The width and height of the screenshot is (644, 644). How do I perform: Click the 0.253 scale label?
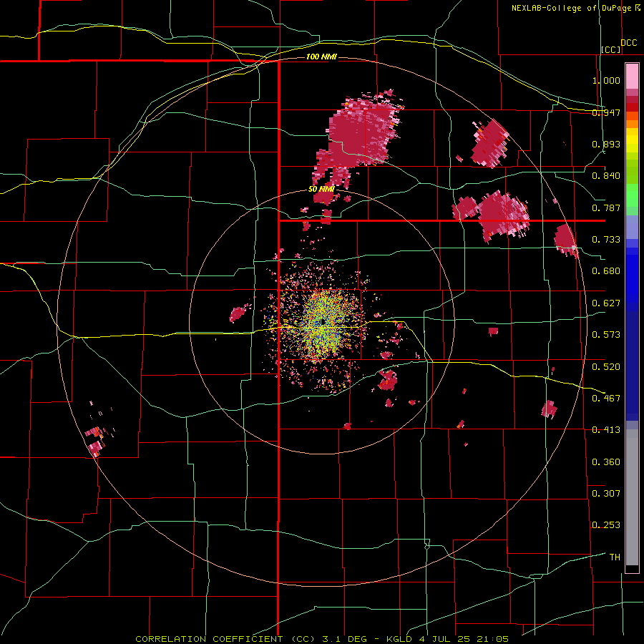coord(606,525)
